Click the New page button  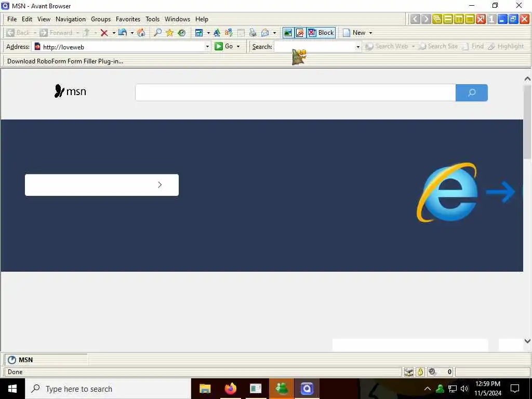pyautogui.click(x=354, y=33)
